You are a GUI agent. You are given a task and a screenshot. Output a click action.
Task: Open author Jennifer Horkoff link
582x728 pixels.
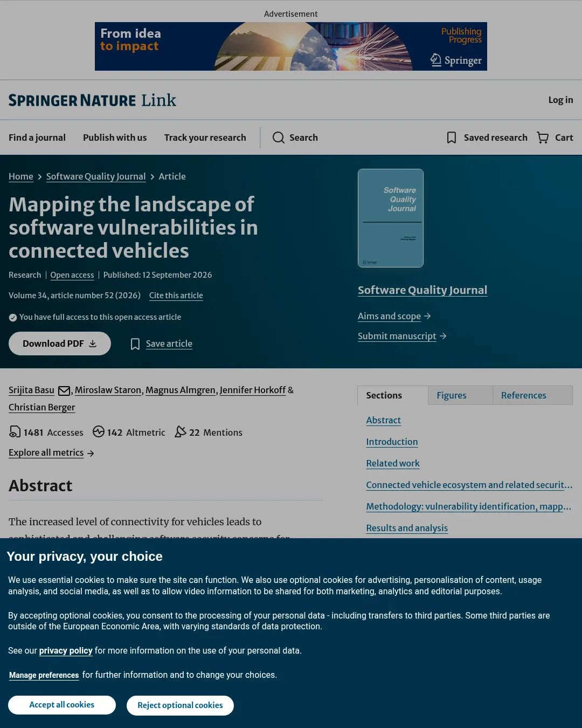coord(253,390)
